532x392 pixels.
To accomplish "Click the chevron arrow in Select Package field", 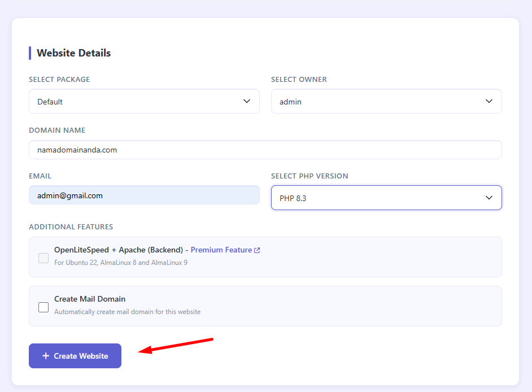I will [247, 101].
